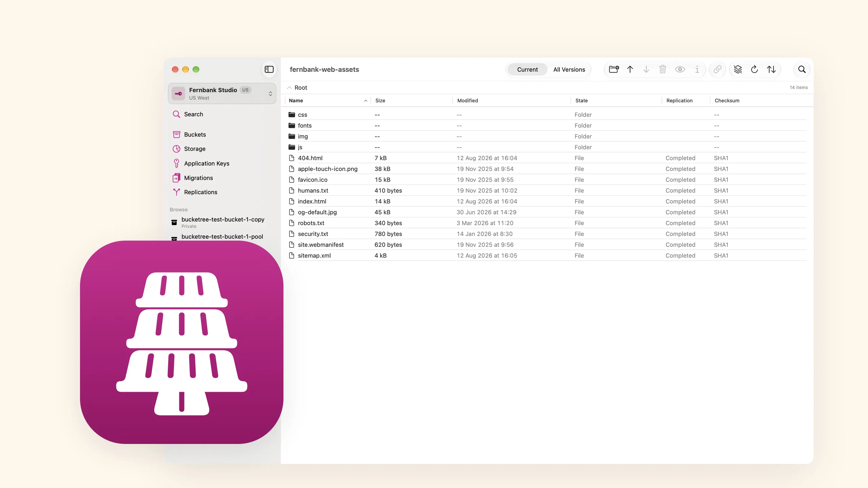Viewport: 868px width, 488px height.
Task: Click the Migrations sidebar icon
Action: coord(176,178)
